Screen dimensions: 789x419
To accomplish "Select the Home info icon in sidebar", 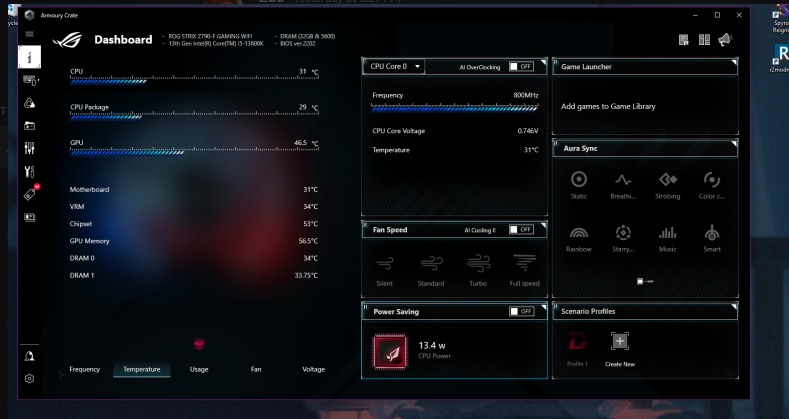I will tap(29, 57).
